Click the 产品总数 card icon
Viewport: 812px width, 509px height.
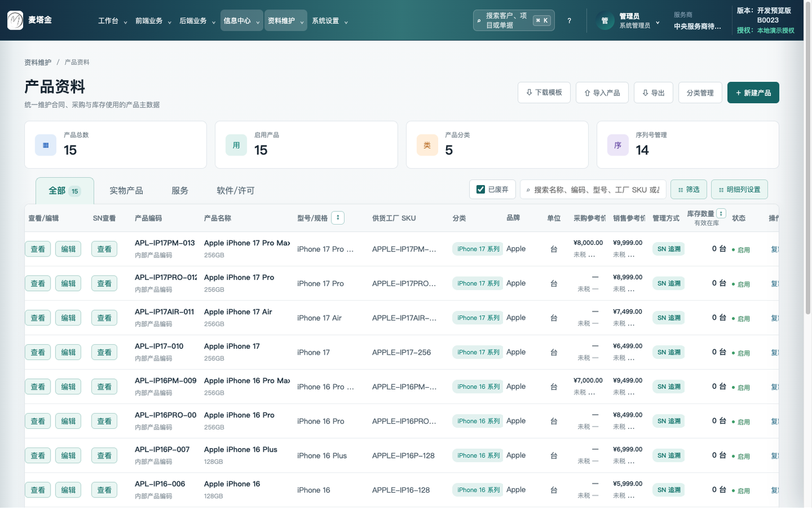point(46,145)
